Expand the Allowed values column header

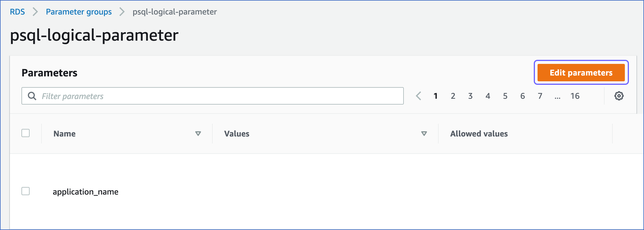pos(479,134)
